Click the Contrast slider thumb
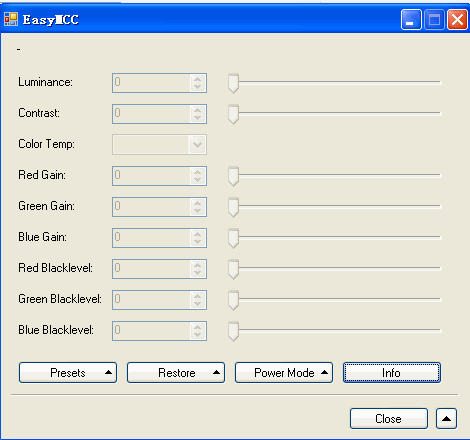Screen dimensions: 470x440 click(233, 114)
